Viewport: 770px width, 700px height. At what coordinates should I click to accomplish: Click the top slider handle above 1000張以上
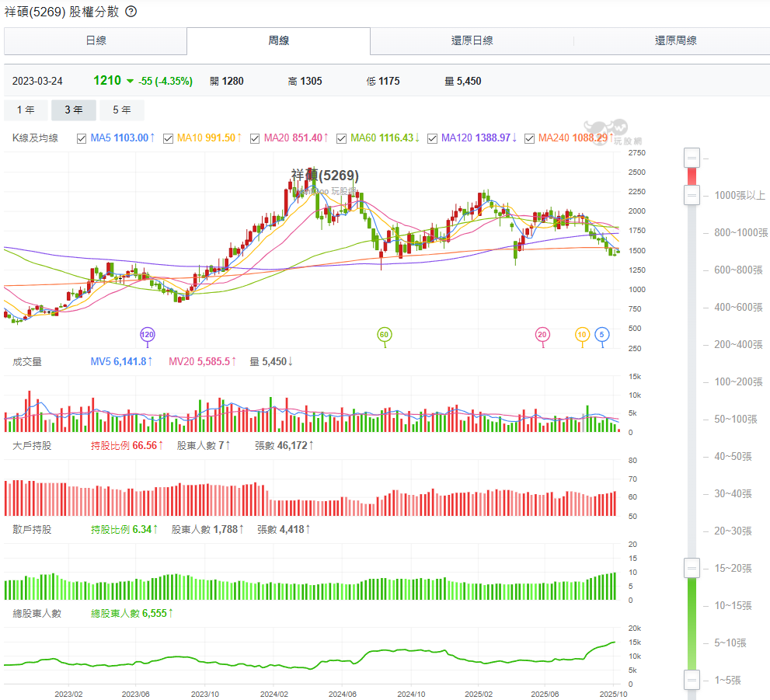[692, 158]
